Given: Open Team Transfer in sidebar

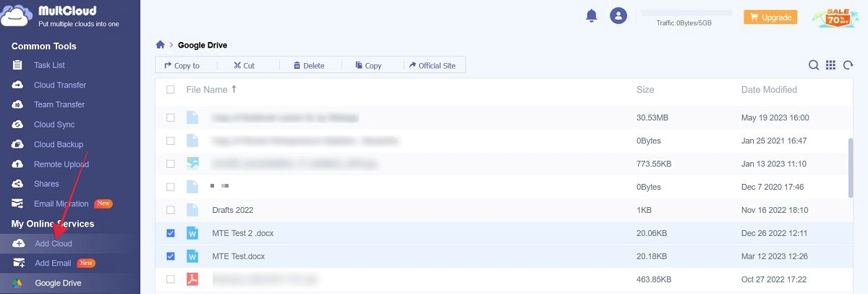Looking at the screenshot, I should point(59,104).
